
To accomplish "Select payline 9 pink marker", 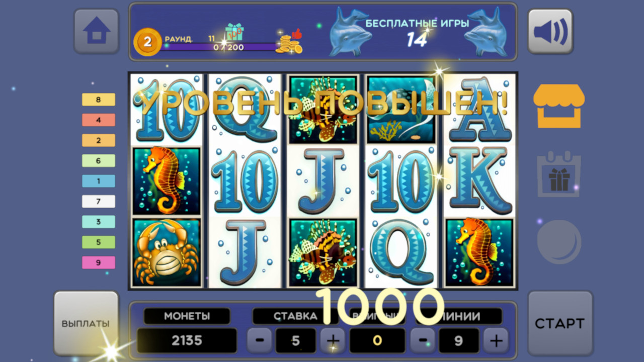I will tap(99, 262).
